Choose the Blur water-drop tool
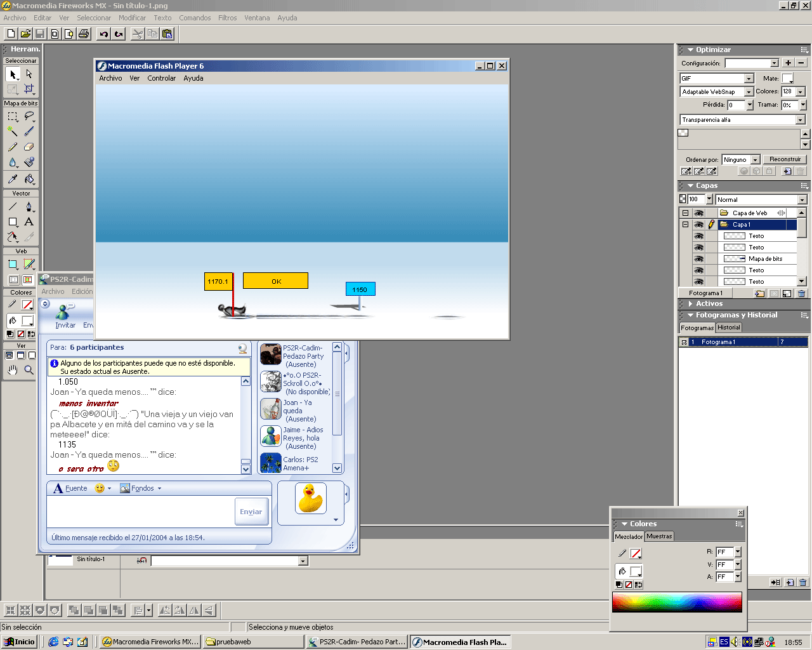 pyautogui.click(x=13, y=162)
